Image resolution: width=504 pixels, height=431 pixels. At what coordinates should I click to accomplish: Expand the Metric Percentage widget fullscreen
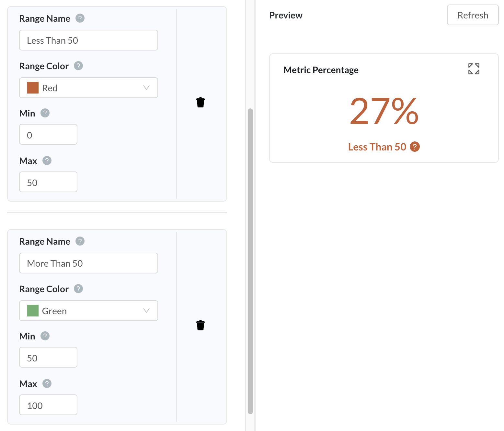click(x=474, y=69)
